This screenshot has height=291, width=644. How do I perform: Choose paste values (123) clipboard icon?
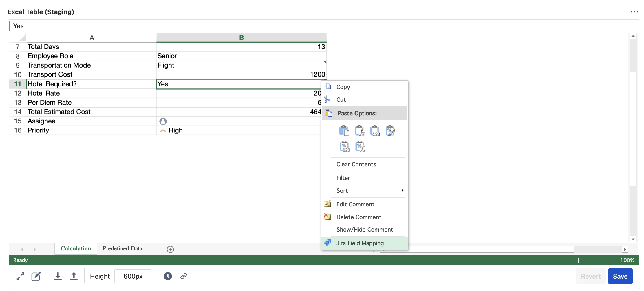(375, 131)
